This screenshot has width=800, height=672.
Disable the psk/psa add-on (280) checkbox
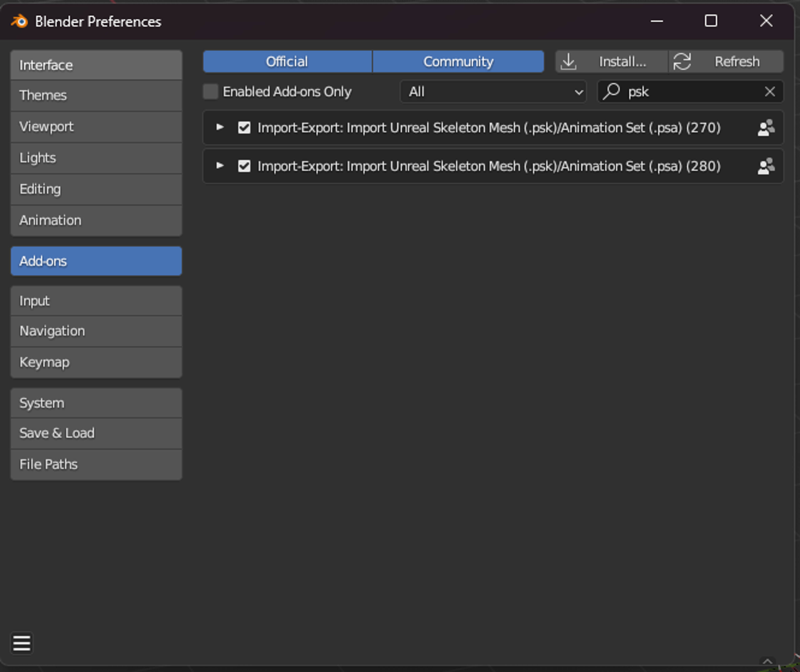click(244, 166)
